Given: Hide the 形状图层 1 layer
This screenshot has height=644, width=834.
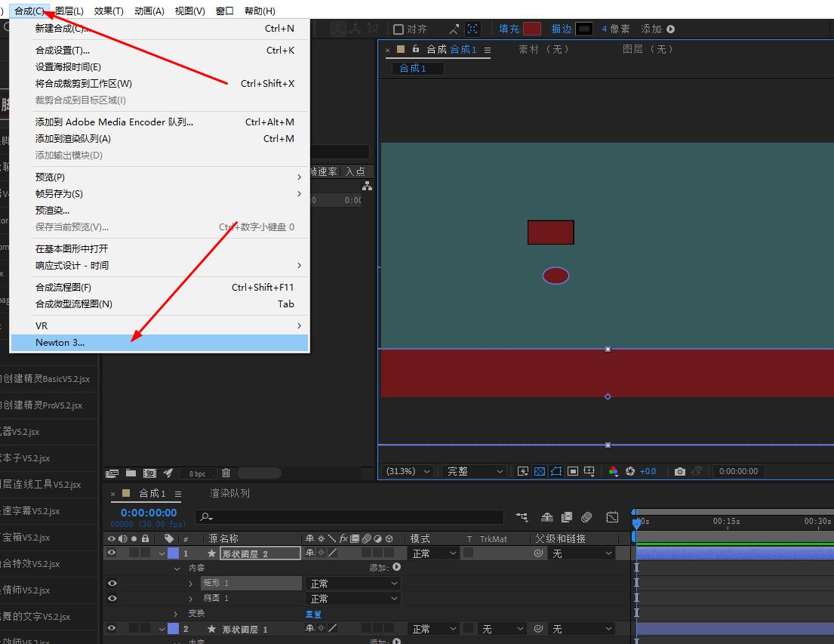Looking at the screenshot, I should (x=112, y=628).
